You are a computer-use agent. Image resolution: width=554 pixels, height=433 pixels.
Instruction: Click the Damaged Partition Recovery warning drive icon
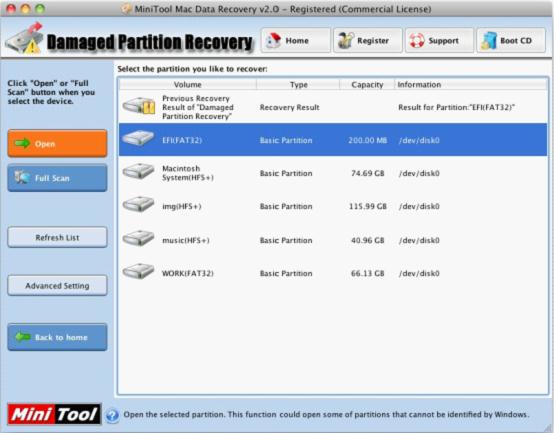point(24,39)
